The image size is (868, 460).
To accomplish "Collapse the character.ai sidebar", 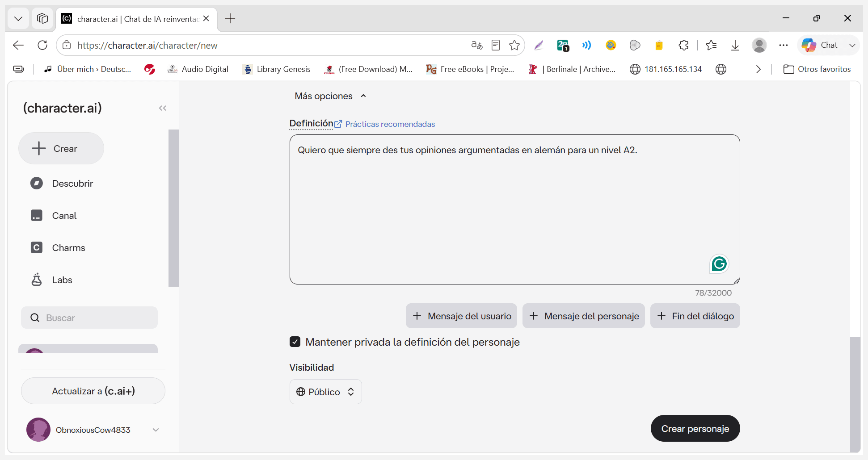I will pyautogui.click(x=163, y=108).
